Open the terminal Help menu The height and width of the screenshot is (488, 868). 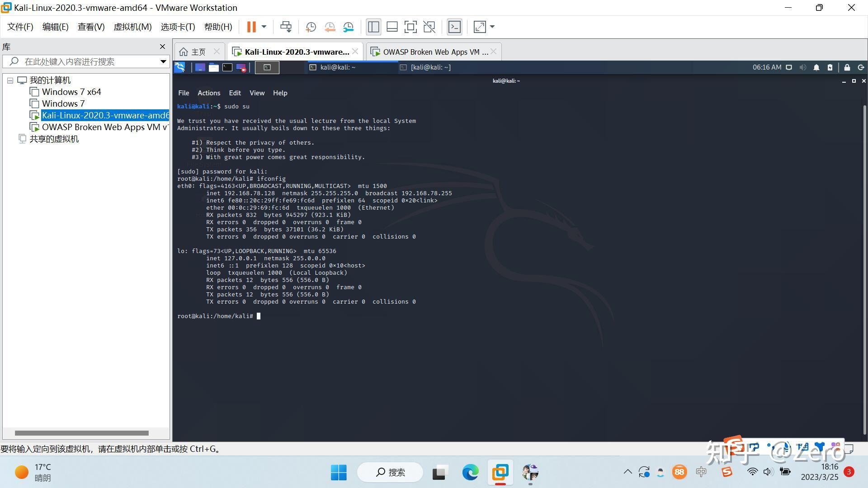[x=280, y=93]
